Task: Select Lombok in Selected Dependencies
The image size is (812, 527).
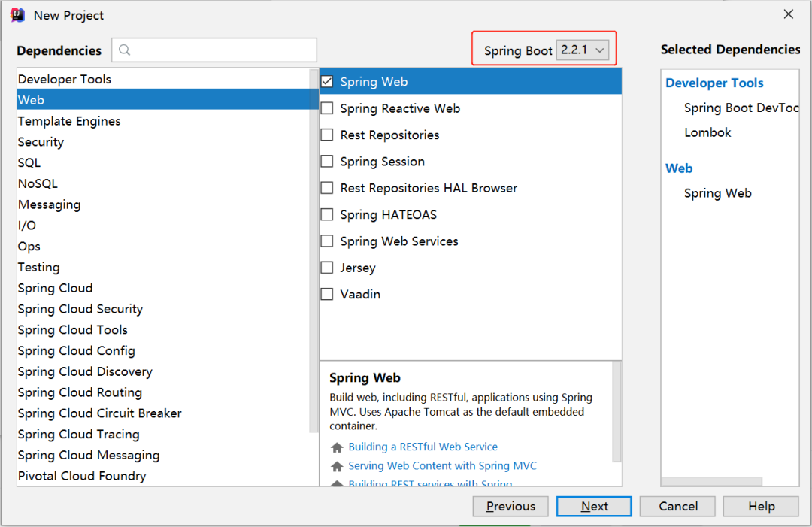Action: pos(707,132)
